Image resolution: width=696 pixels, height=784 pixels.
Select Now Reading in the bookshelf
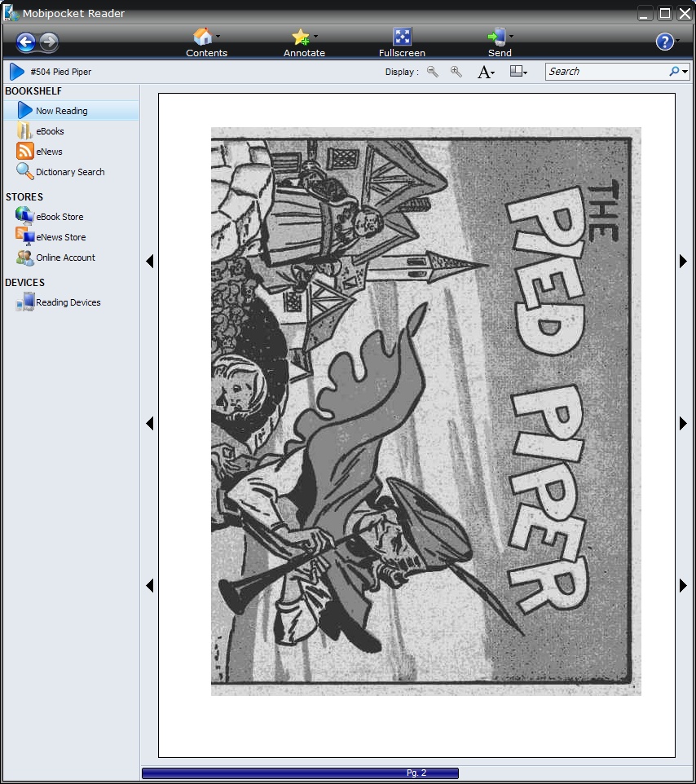tap(71, 111)
